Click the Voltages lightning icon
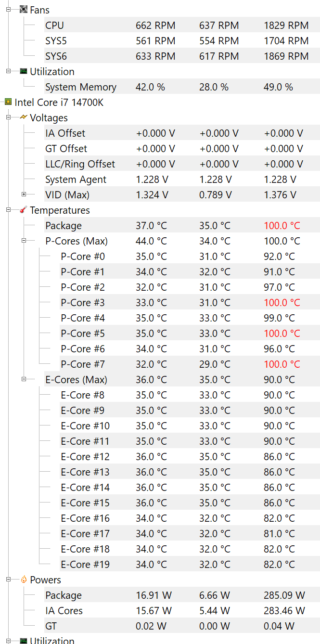 click(x=24, y=117)
